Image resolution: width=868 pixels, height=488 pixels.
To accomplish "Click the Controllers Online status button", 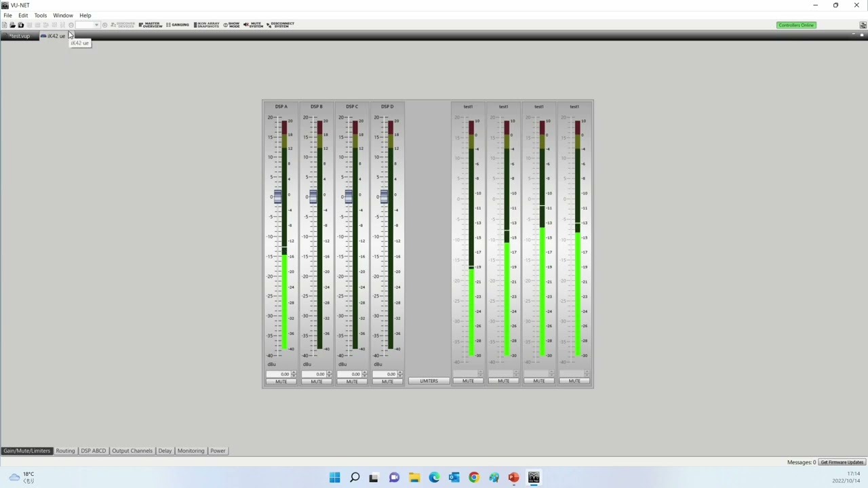I will pos(796,25).
